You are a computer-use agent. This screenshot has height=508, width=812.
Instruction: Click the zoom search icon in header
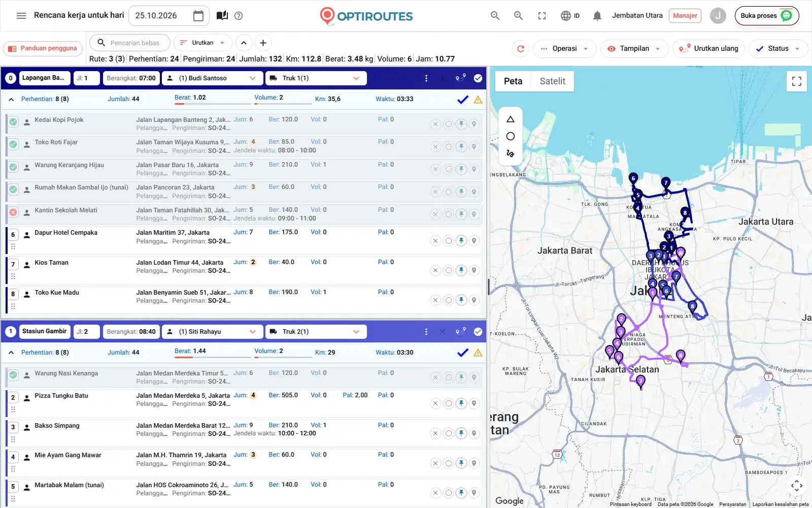pos(518,16)
